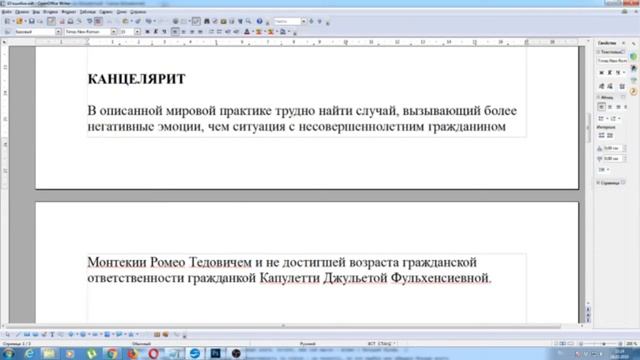Select the Line tool in the drawing toolbar
The image size is (640, 360).
(18, 335)
